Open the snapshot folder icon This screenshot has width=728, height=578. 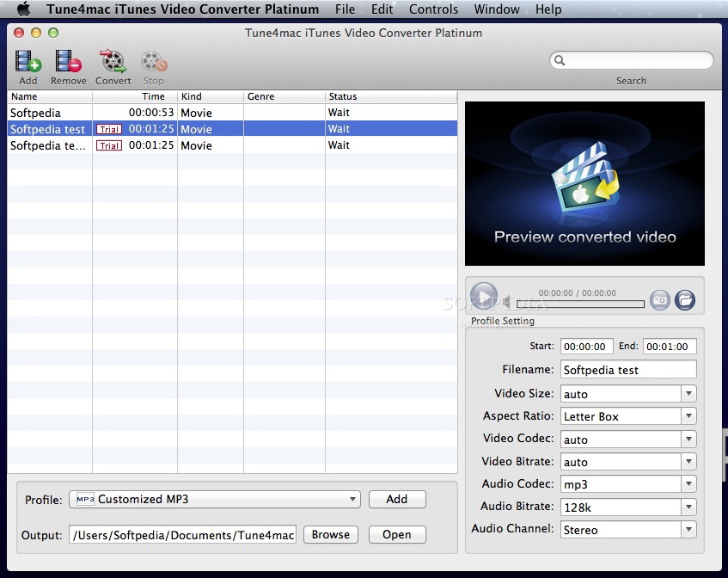(x=685, y=300)
